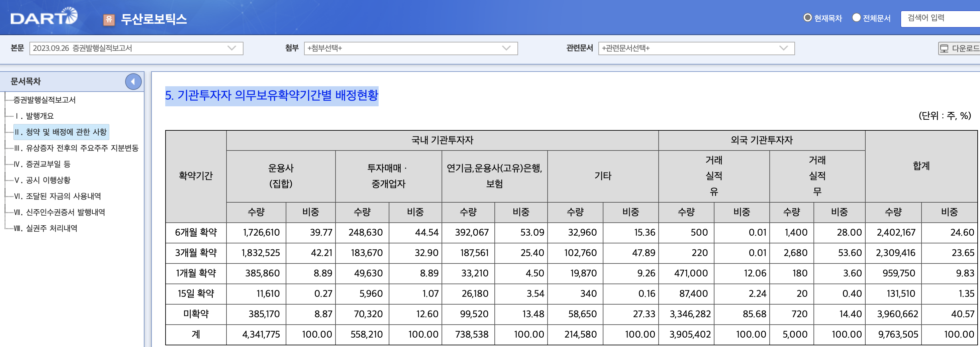Open the 관련문서 related-document dropdown
The image size is (980, 347).
pos(696,48)
